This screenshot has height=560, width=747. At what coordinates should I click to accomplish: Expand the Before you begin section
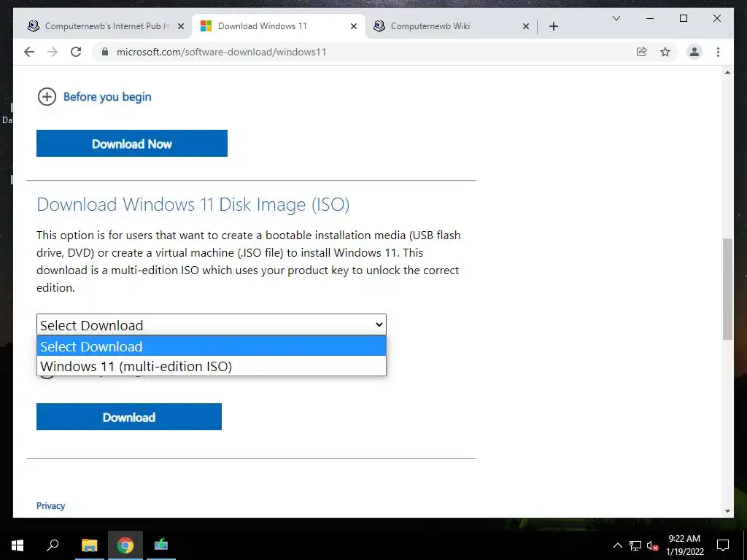[94, 97]
